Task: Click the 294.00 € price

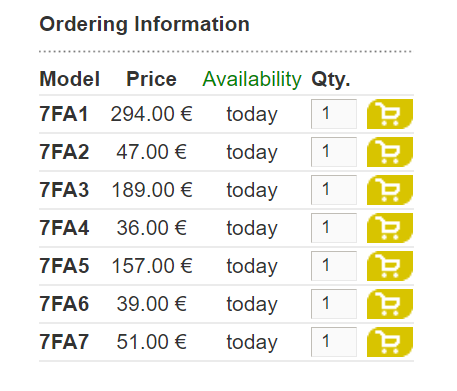Action: 152,114
